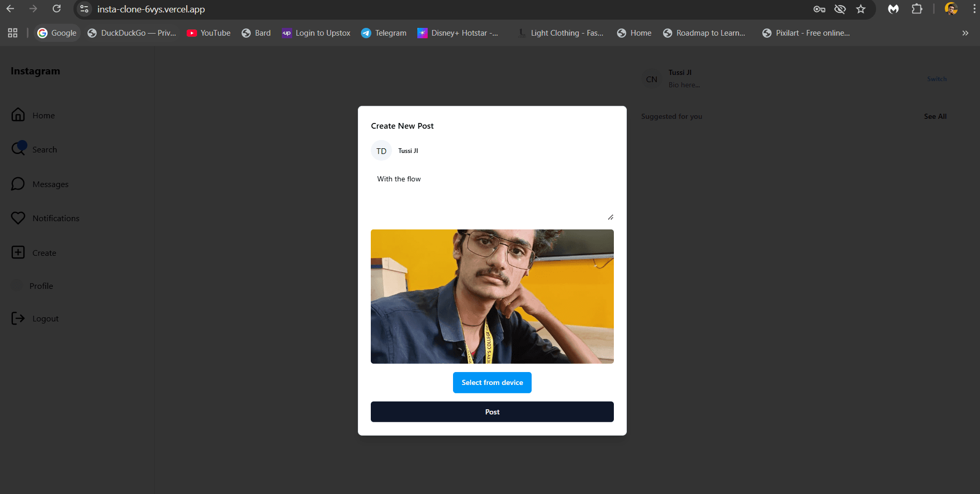Click the browser forward arrow
This screenshot has height=494, width=980.
33,9
